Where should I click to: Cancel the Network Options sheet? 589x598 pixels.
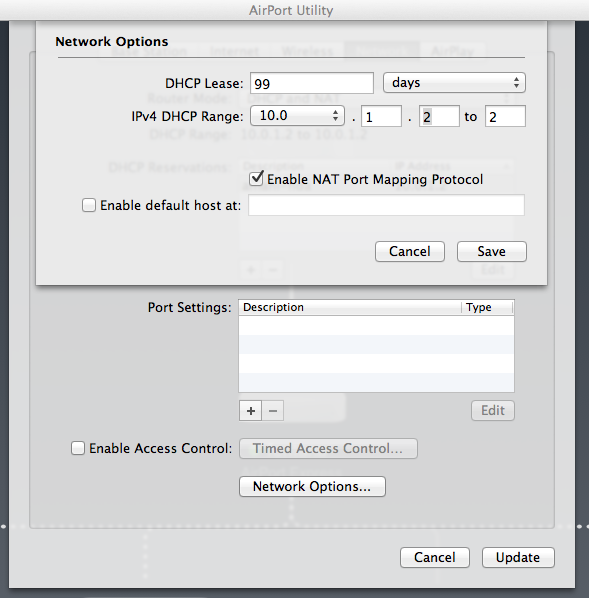pos(410,251)
